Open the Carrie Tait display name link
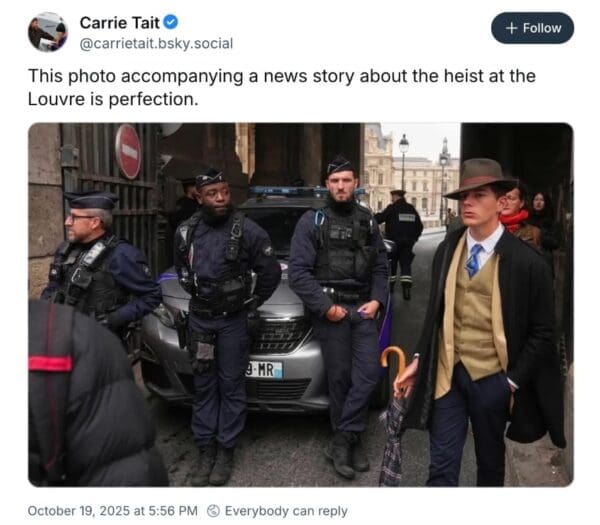 click(x=119, y=23)
